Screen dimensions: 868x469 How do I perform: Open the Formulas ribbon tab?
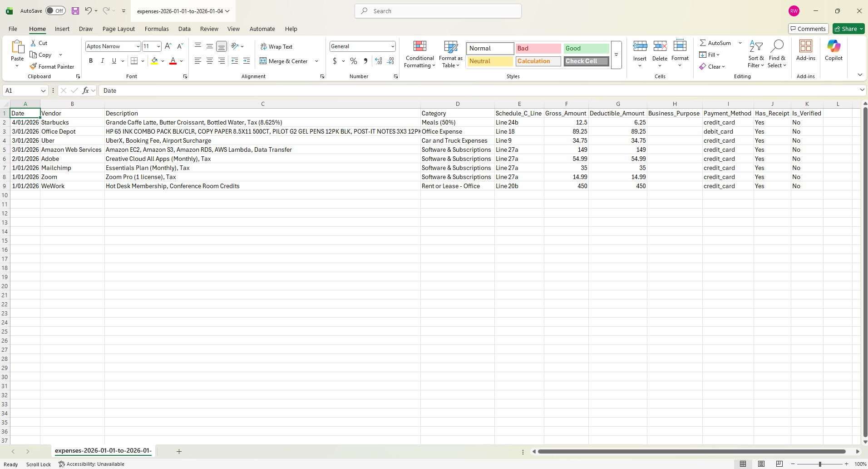(157, 29)
